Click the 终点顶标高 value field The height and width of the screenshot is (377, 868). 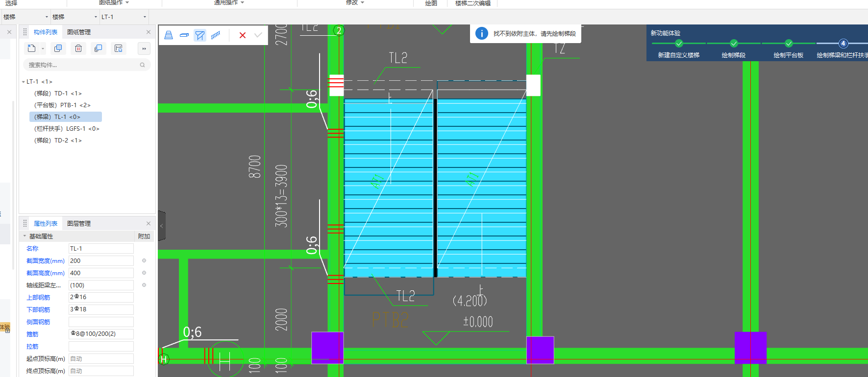coord(101,371)
